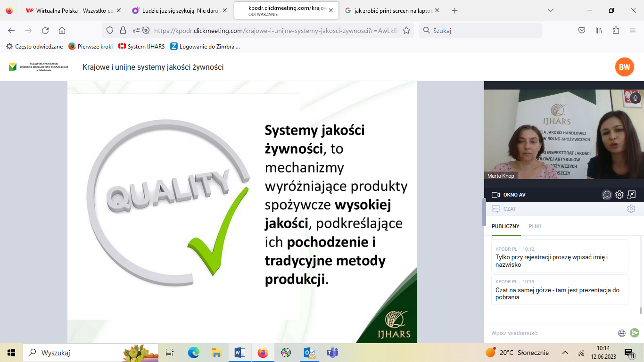Image resolution: width=644 pixels, height=362 pixels.
Task: Open Microsoft Teams from the taskbar
Action: (332, 353)
